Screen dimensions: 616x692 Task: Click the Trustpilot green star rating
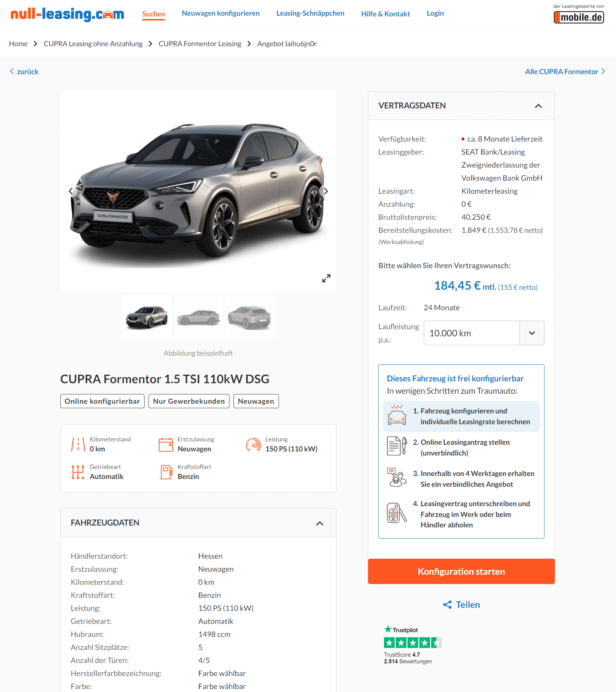coord(413,642)
